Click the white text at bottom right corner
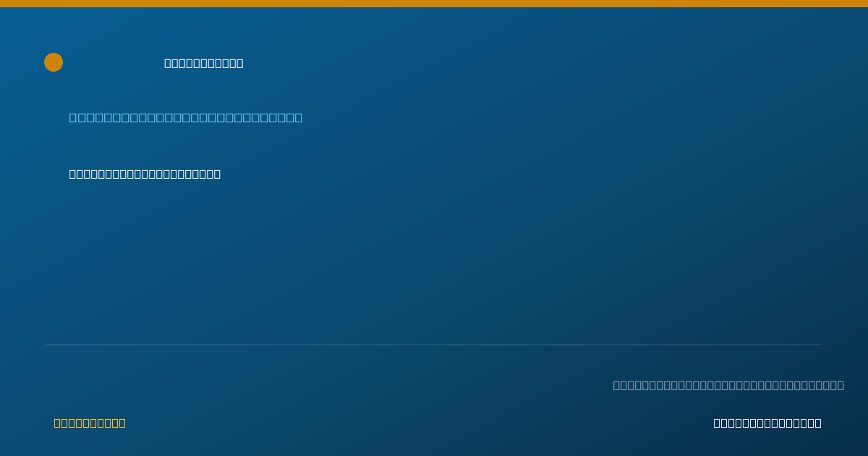 pyautogui.click(x=767, y=423)
